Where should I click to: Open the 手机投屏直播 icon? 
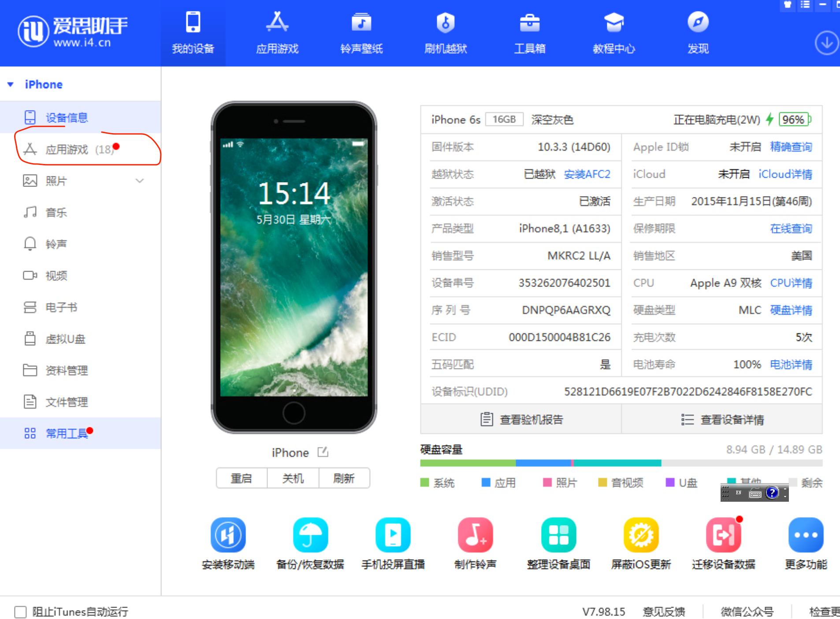pyautogui.click(x=393, y=535)
